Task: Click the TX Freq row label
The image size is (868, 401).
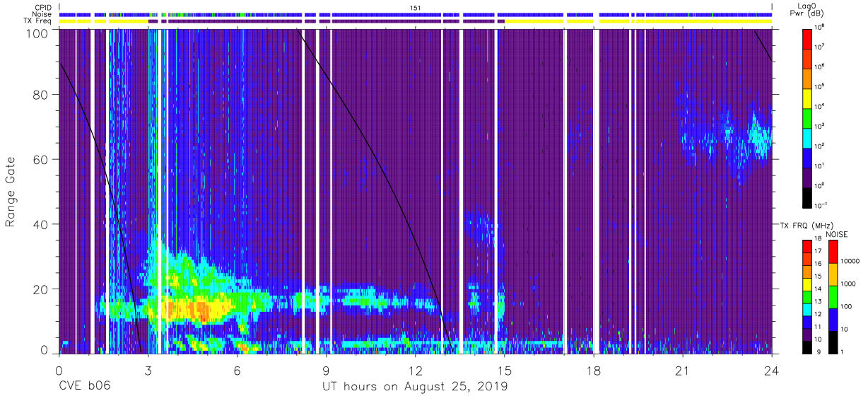Action: click(x=38, y=21)
